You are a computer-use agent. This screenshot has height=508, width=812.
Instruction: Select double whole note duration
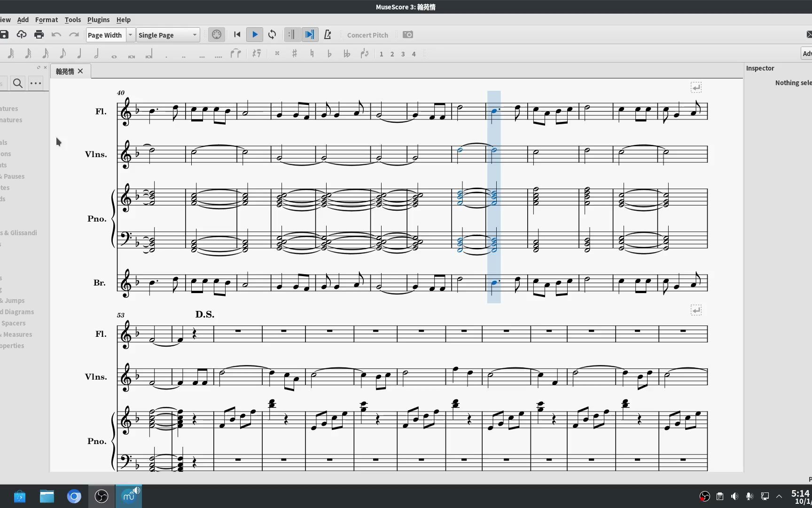click(132, 56)
